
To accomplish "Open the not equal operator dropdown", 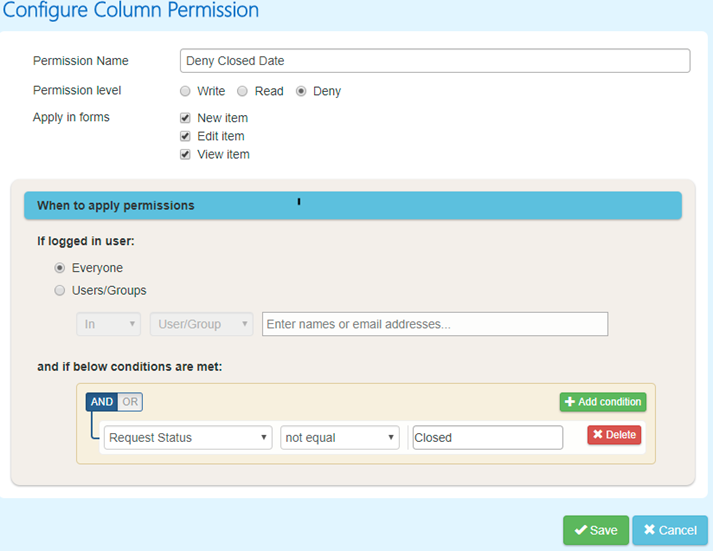I will (x=340, y=438).
